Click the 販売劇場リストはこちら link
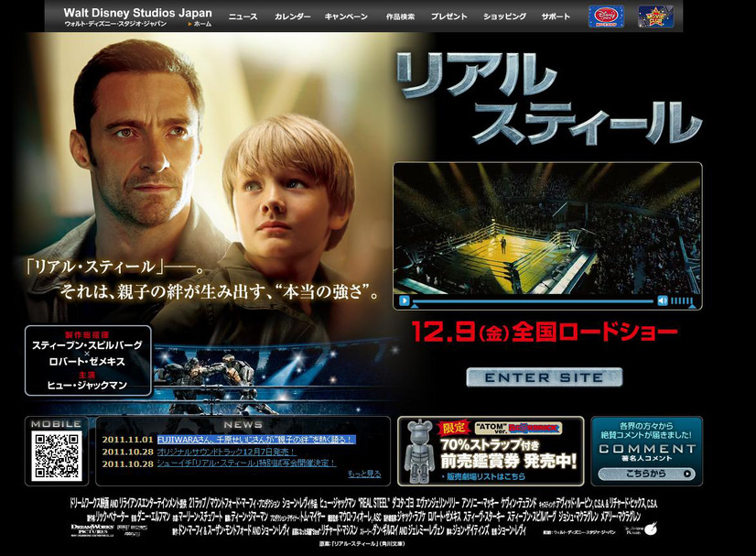This screenshot has height=556, width=756. (483, 477)
